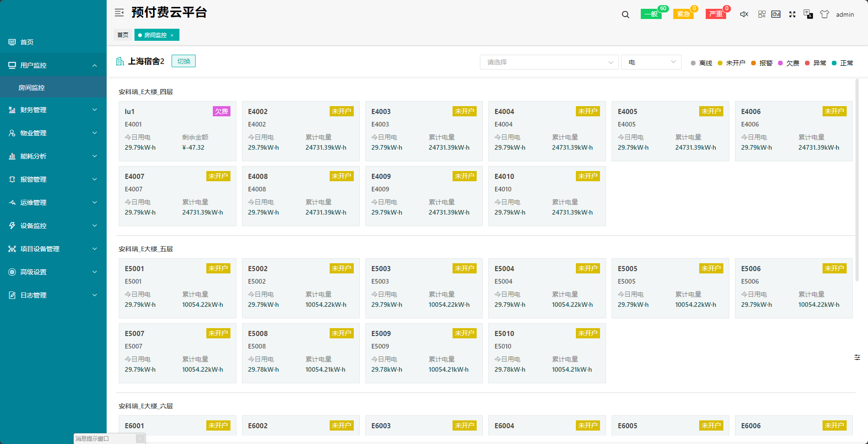Open the 一般 alarm badge
The width and height of the screenshot is (868, 444).
(651, 14)
